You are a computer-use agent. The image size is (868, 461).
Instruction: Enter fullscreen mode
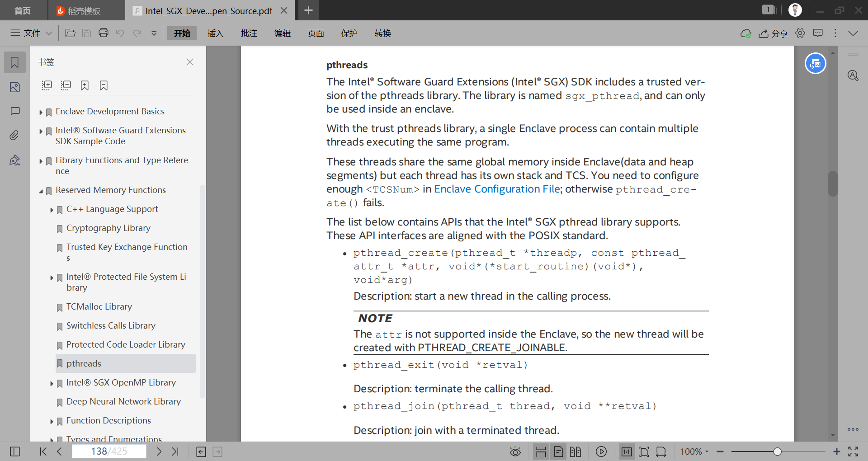[854, 451]
